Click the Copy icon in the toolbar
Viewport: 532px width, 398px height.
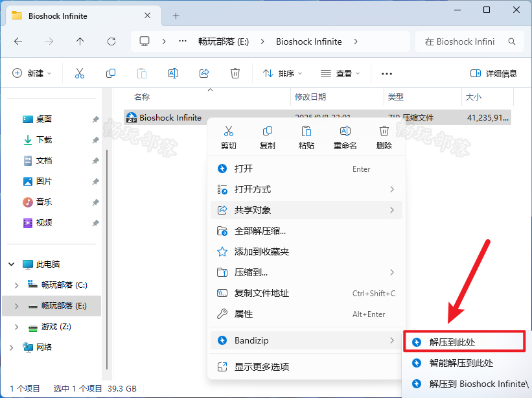coord(111,73)
